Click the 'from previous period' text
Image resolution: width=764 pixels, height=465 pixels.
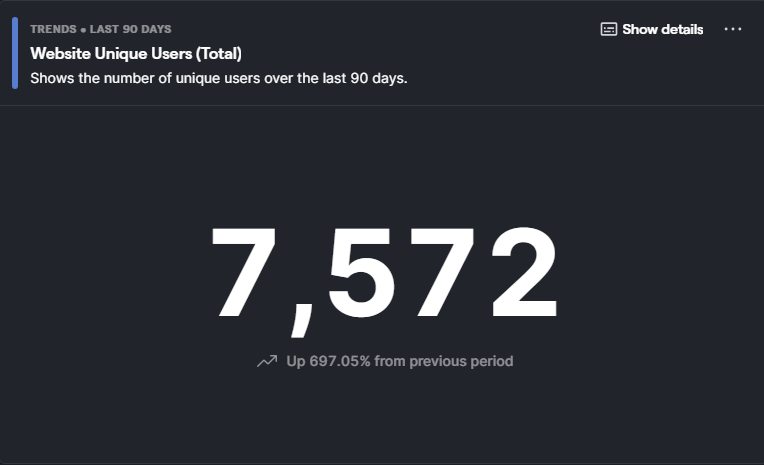(443, 361)
